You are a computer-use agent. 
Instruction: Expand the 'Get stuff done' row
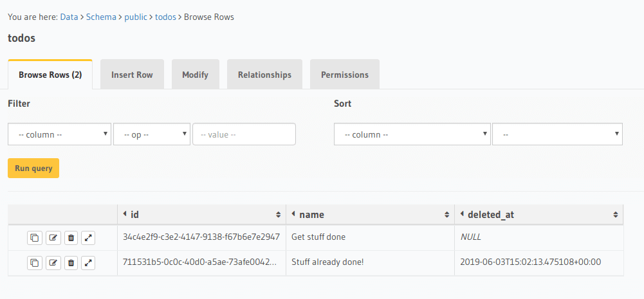pos(89,238)
